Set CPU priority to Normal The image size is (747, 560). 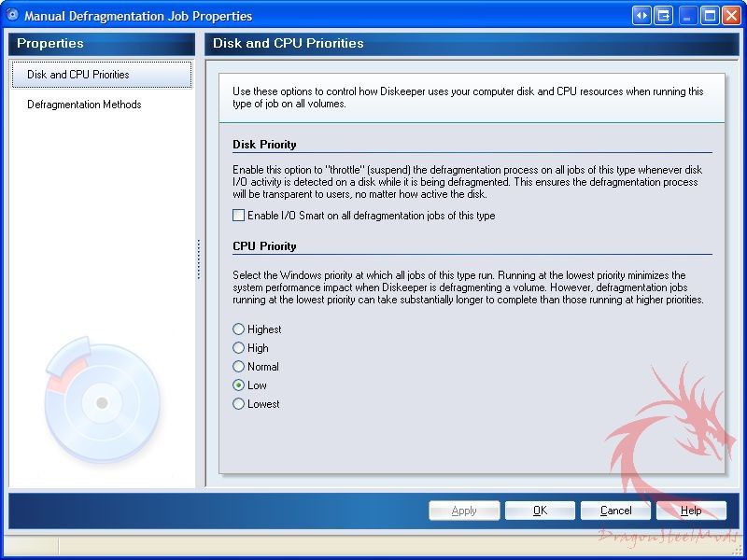239,367
